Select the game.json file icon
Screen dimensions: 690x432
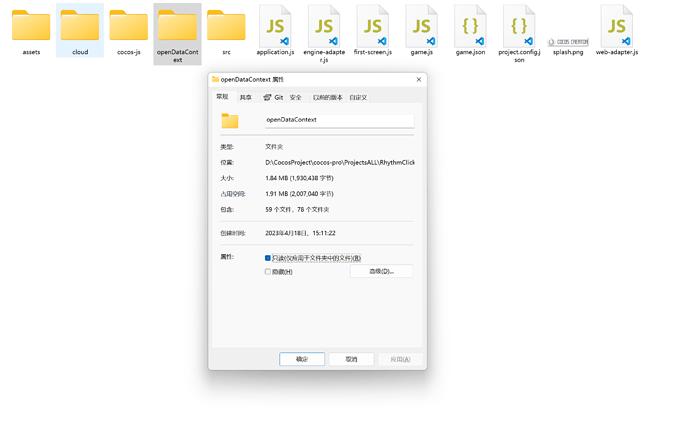click(x=470, y=26)
